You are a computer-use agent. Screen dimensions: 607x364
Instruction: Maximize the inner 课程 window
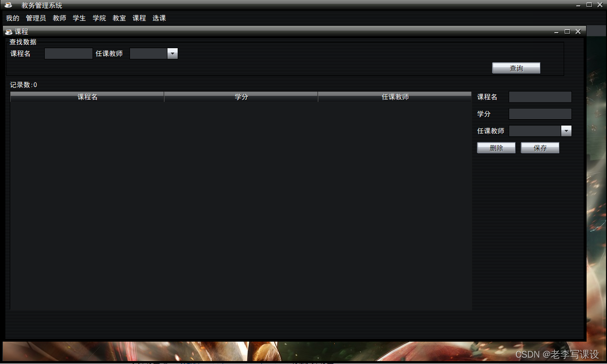(567, 32)
